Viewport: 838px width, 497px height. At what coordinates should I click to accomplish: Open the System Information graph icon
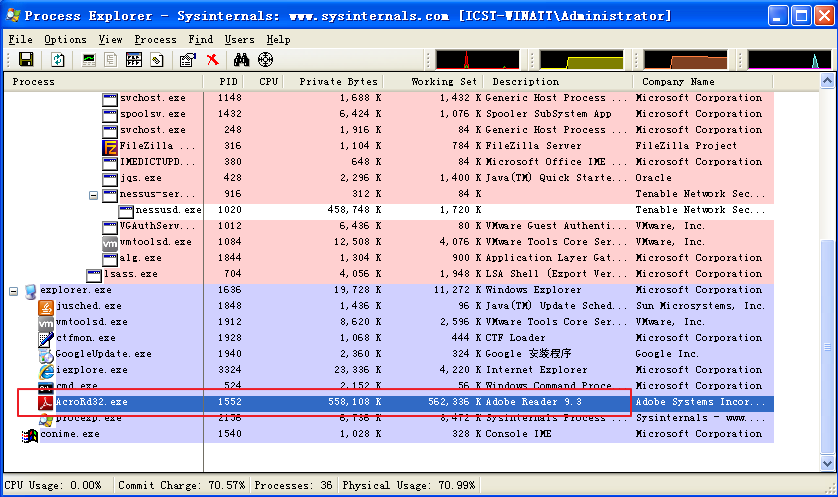click(89, 59)
